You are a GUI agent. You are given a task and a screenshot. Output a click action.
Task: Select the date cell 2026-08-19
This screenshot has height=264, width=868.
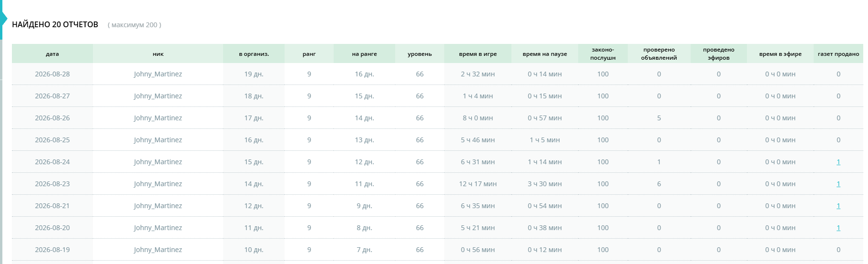pyautogui.click(x=52, y=250)
